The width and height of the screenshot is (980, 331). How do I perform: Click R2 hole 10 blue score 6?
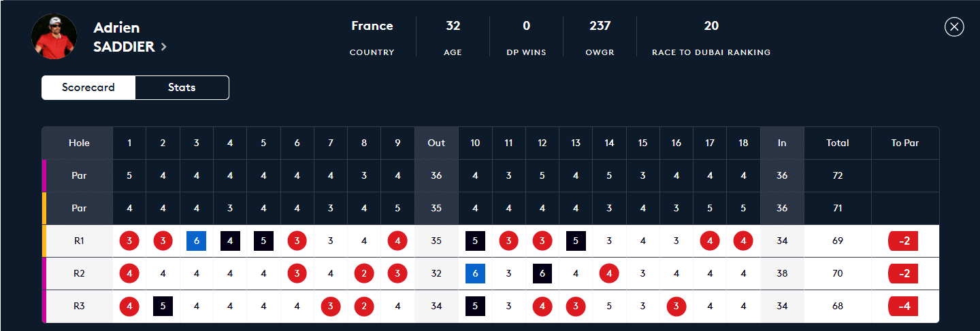pos(475,273)
